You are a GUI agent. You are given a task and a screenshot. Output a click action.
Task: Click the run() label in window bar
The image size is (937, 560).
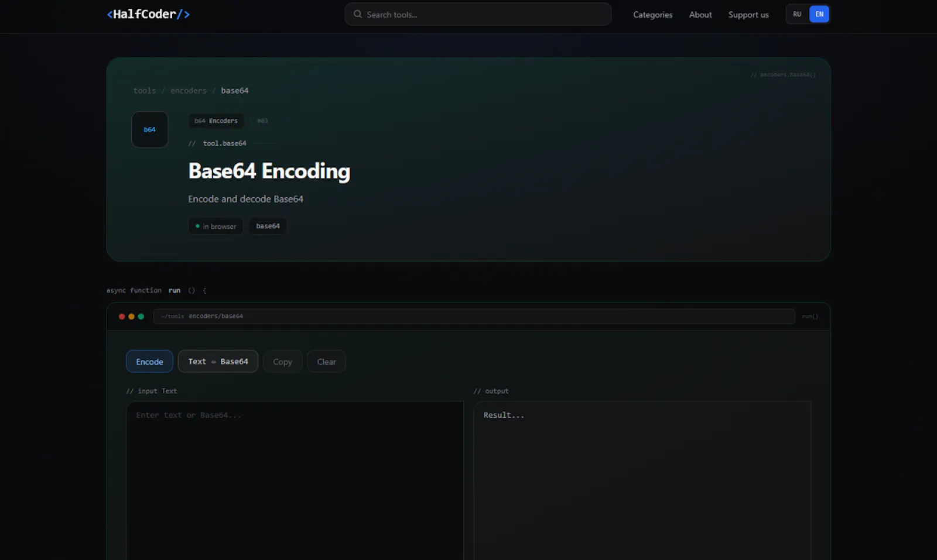tap(810, 317)
